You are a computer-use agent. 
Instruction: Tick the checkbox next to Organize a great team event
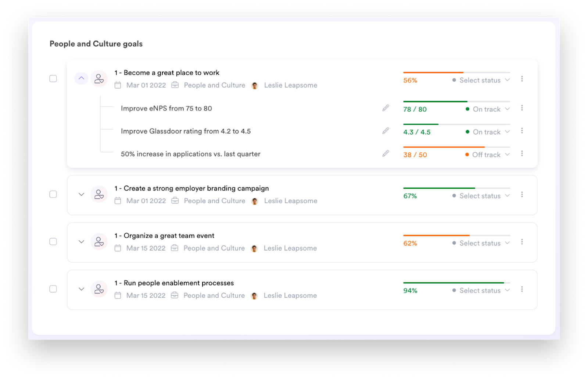coord(53,241)
